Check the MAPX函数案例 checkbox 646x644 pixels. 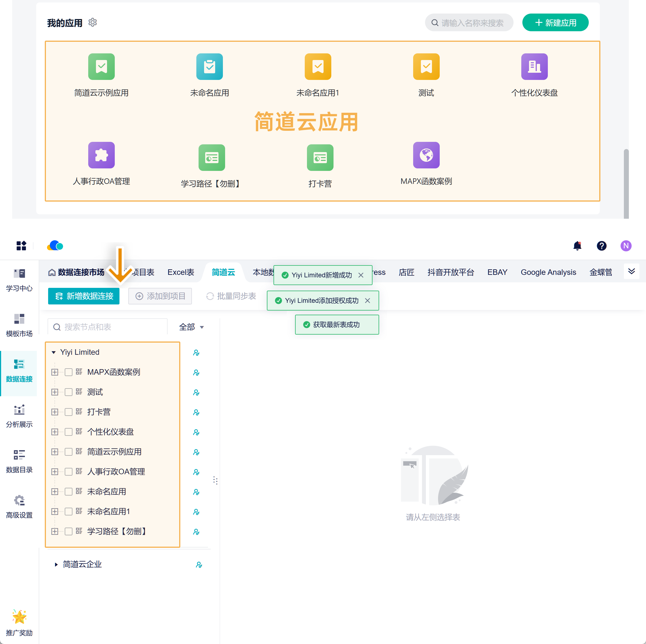point(69,372)
